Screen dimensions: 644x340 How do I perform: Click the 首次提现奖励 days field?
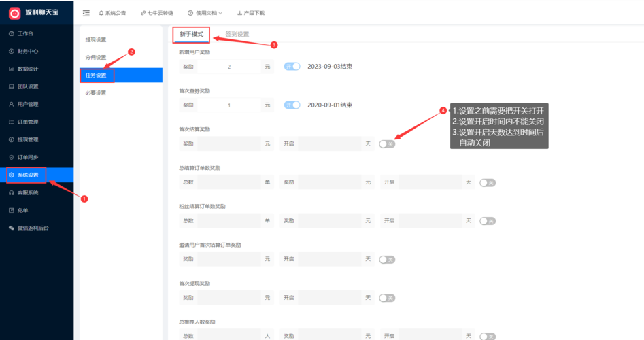[x=330, y=298]
